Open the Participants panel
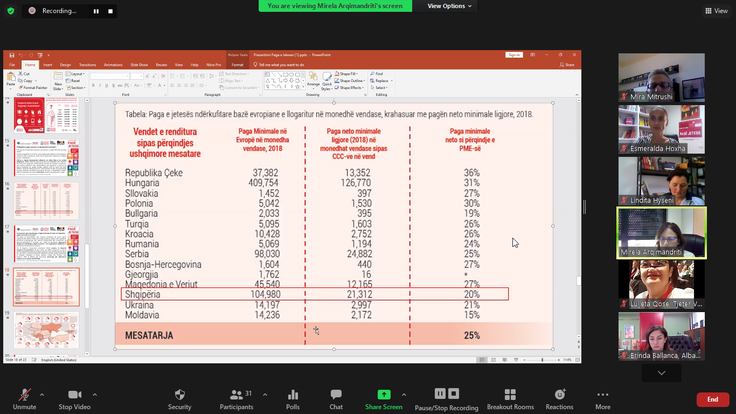 [236, 395]
